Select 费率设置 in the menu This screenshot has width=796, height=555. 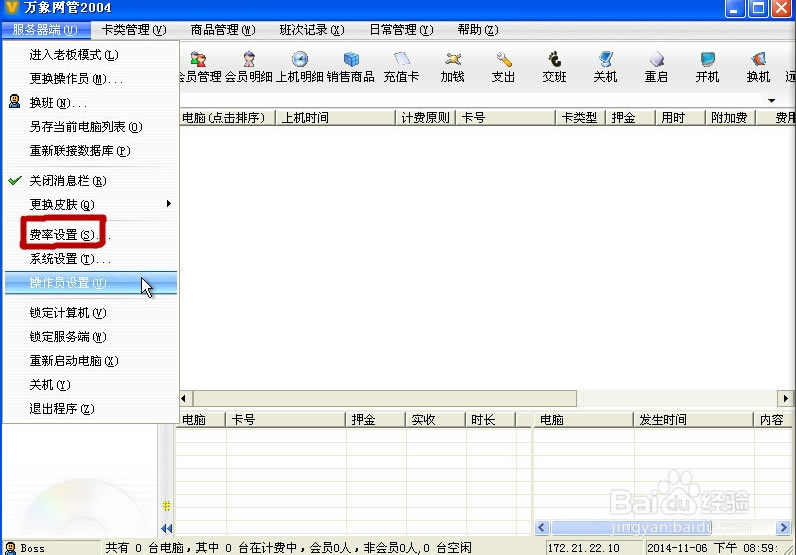[x=65, y=235]
